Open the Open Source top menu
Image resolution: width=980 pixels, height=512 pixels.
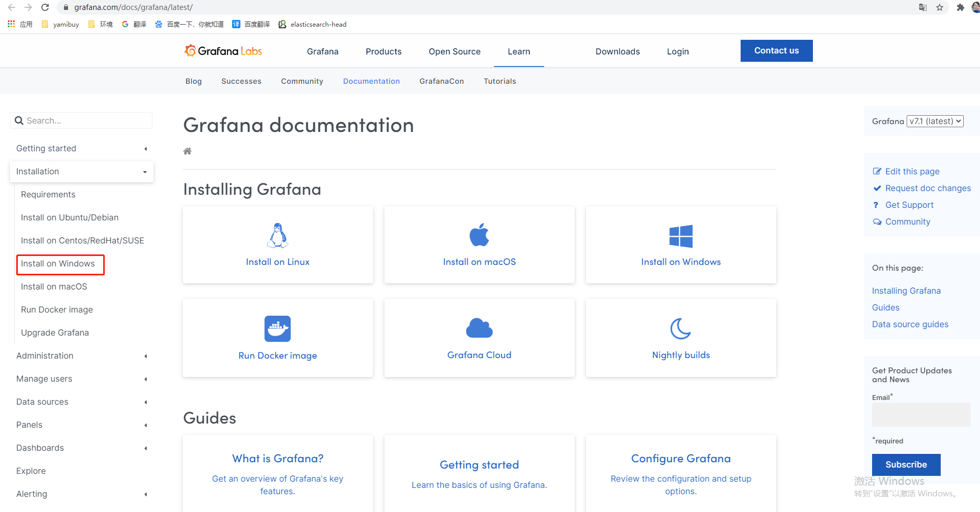tap(455, 51)
